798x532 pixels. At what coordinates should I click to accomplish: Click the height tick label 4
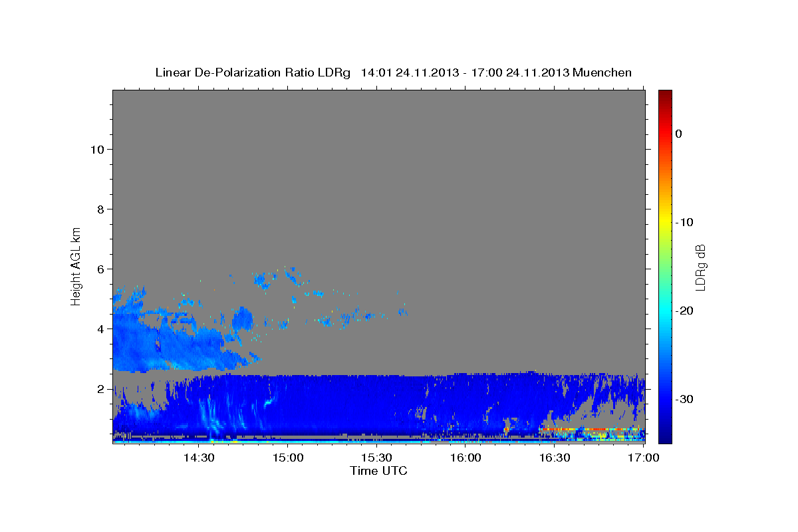(x=100, y=329)
